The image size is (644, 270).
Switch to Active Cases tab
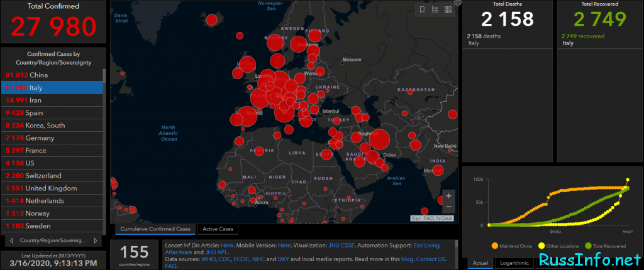[218, 229]
